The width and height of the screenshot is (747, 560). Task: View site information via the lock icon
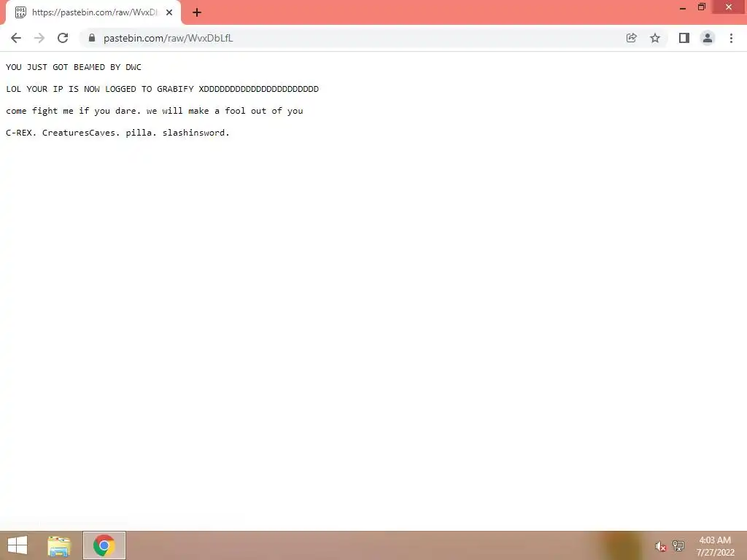pyautogui.click(x=92, y=38)
